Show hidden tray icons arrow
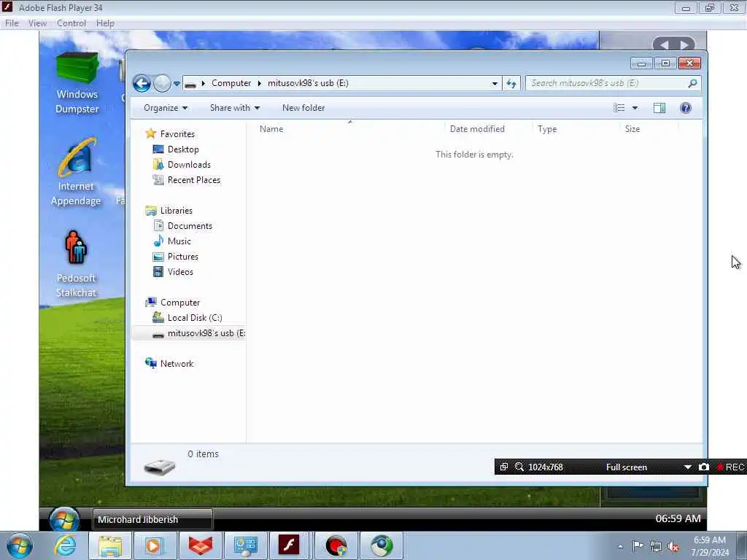 [620, 546]
